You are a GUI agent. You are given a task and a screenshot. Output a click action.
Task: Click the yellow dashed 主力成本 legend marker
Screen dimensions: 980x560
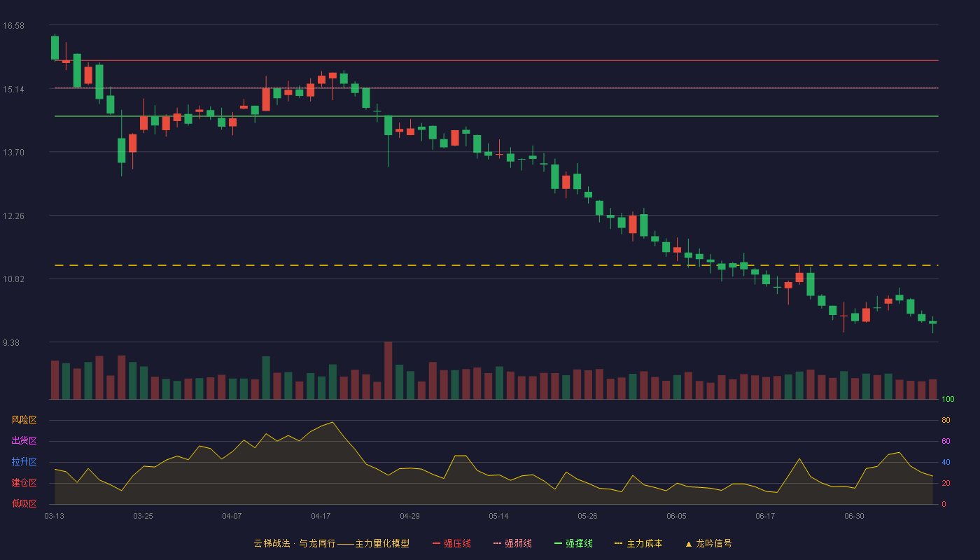pos(618,543)
